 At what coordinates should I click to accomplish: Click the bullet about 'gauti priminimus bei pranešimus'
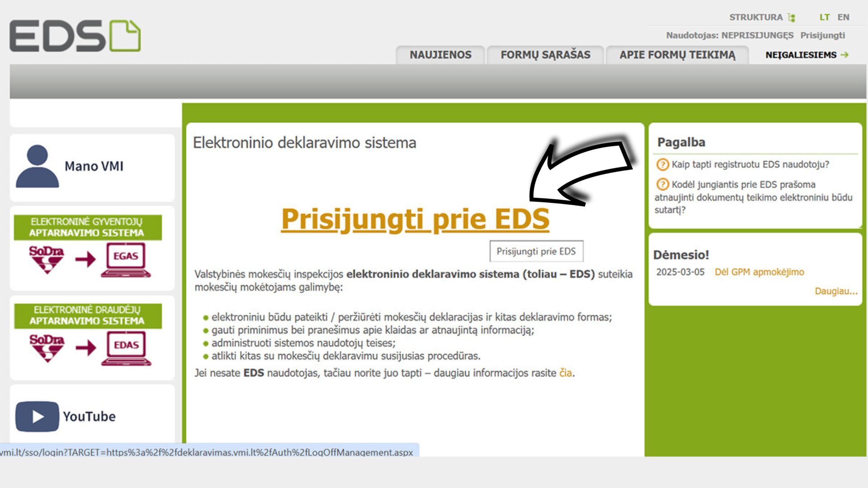[373, 330]
